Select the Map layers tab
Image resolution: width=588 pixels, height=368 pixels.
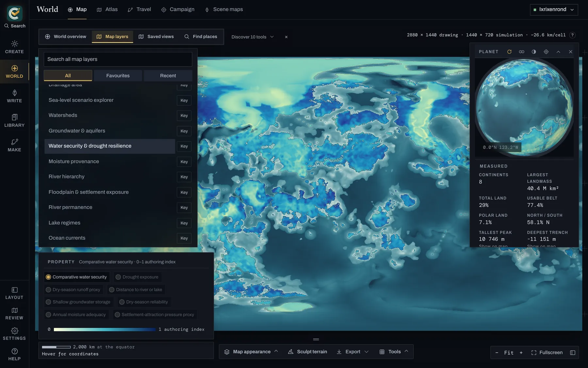click(112, 37)
